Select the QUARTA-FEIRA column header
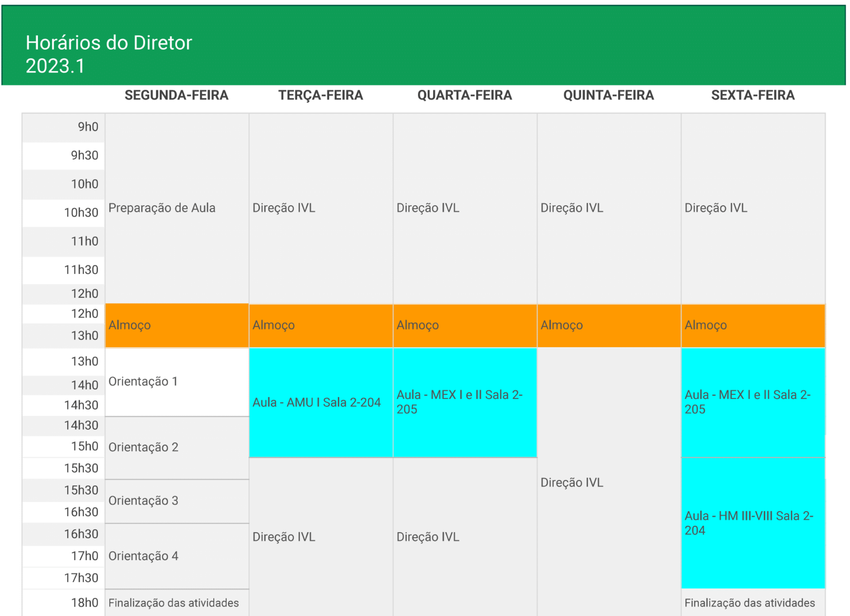Screen dimensions: 850x616 point(464,95)
